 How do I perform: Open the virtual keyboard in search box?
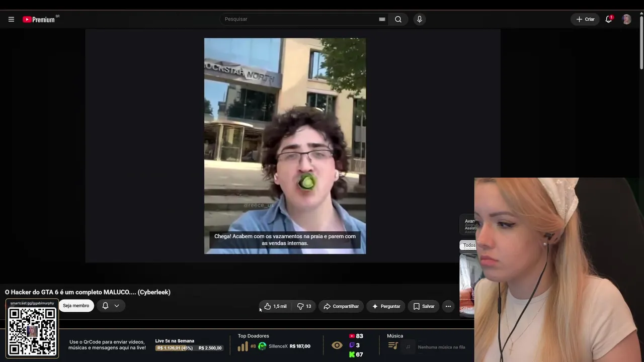click(382, 19)
